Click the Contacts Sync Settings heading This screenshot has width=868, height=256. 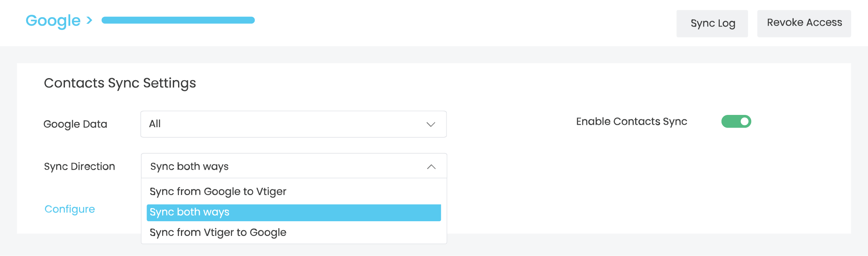click(120, 83)
